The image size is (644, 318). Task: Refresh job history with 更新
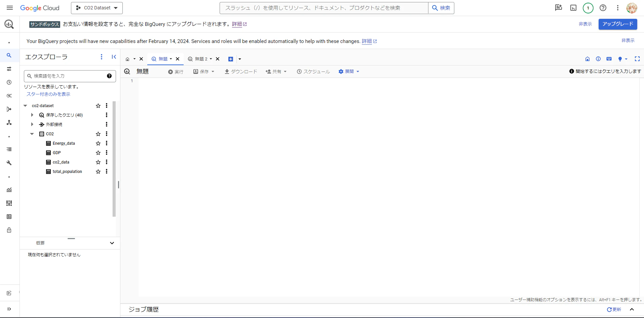click(x=614, y=309)
